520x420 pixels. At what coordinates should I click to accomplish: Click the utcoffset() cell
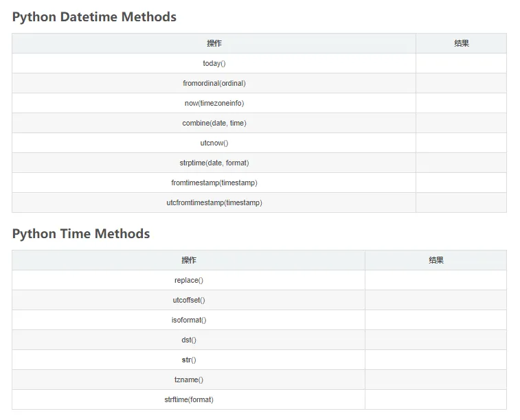189,300
